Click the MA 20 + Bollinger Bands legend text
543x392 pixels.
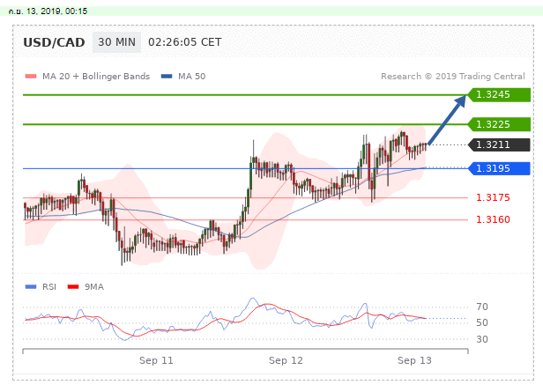[96, 76]
